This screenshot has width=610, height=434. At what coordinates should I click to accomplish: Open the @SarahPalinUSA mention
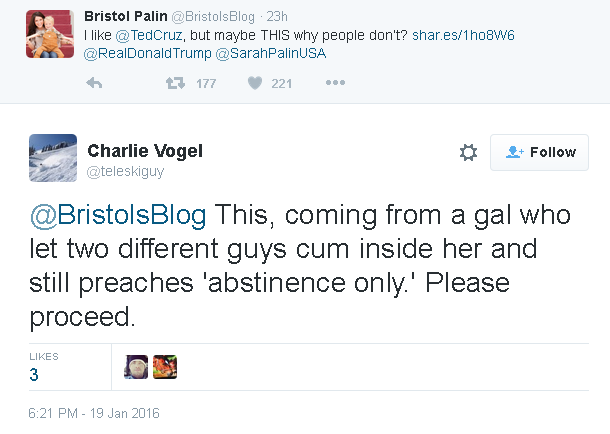(x=259, y=52)
